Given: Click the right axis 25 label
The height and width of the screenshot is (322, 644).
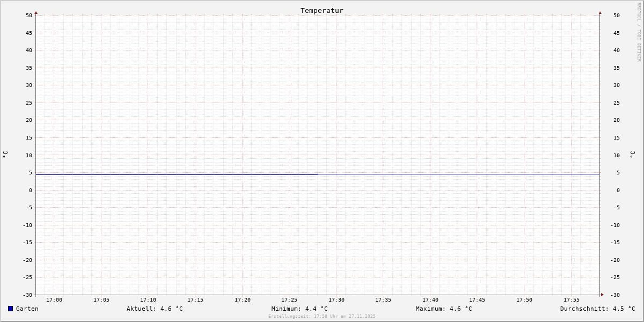Looking at the screenshot, I should point(617,103).
